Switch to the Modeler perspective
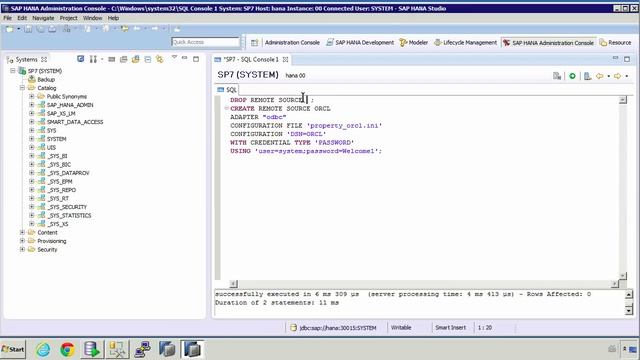The width and height of the screenshot is (640, 360). (x=414, y=42)
